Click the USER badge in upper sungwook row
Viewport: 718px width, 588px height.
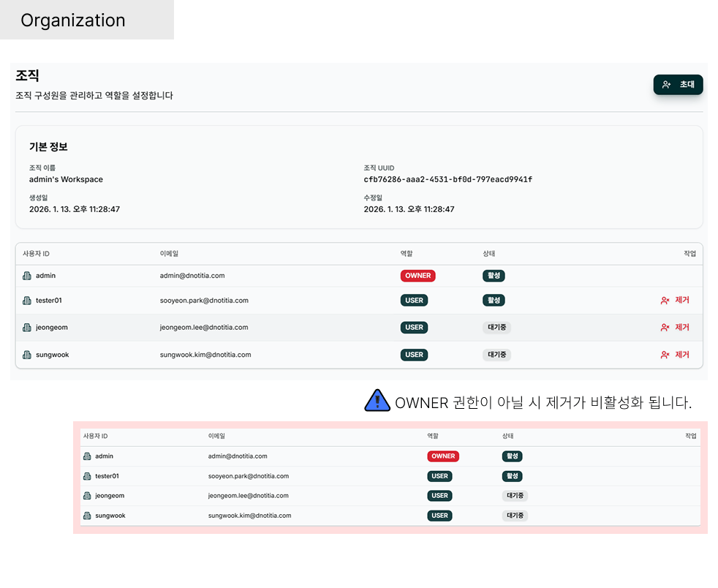(x=414, y=355)
